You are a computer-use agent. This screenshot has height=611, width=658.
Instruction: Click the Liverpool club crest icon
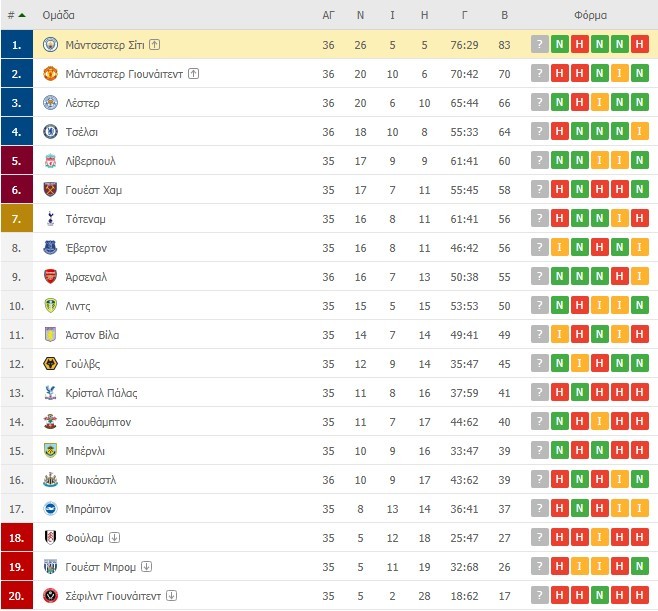tap(51, 160)
